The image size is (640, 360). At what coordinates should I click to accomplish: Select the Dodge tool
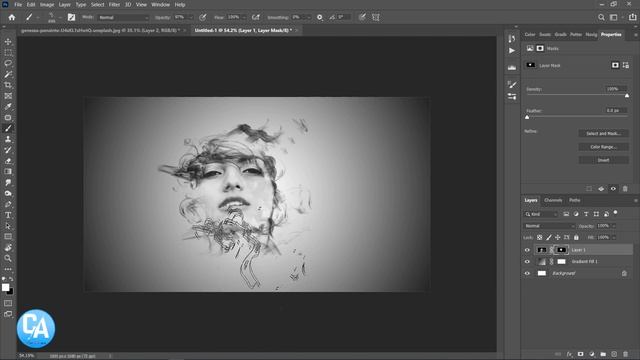click(x=8, y=193)
